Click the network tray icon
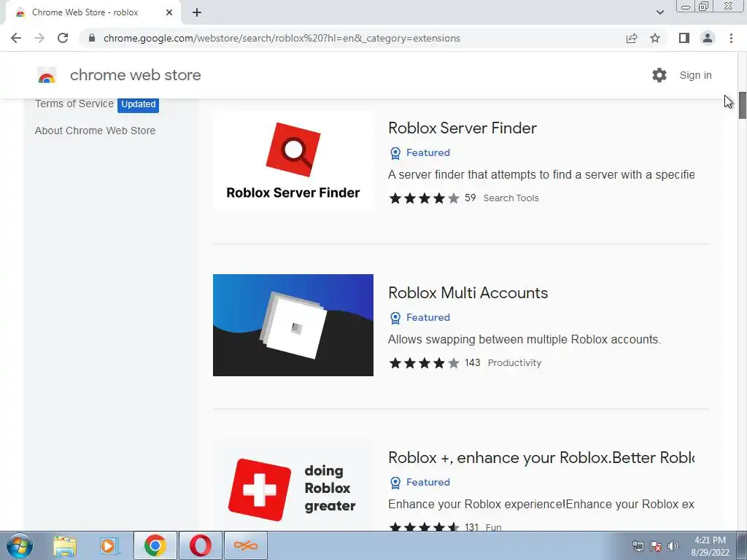 pos(638,546)
